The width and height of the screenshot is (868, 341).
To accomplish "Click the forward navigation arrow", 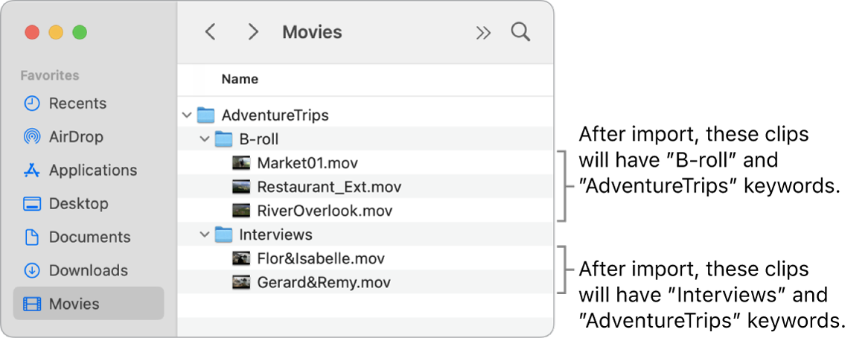I will point(253,32).
